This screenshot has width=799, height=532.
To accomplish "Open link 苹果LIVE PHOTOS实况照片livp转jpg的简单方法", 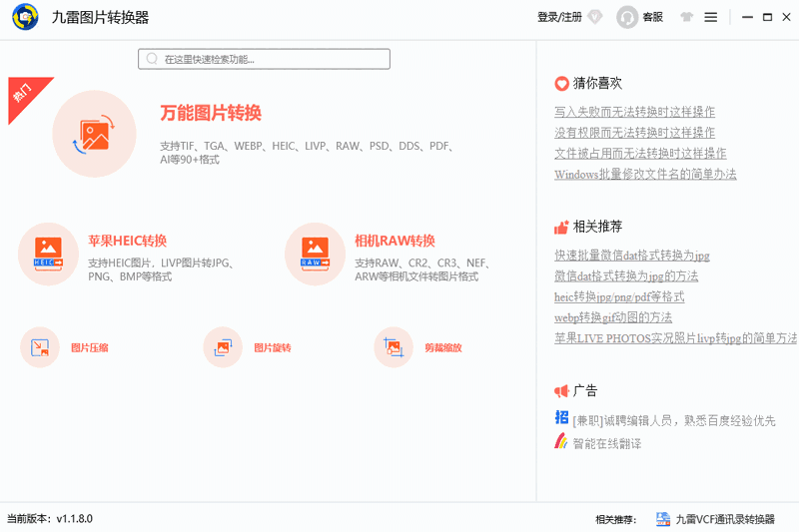I will (x=676, y=338).
